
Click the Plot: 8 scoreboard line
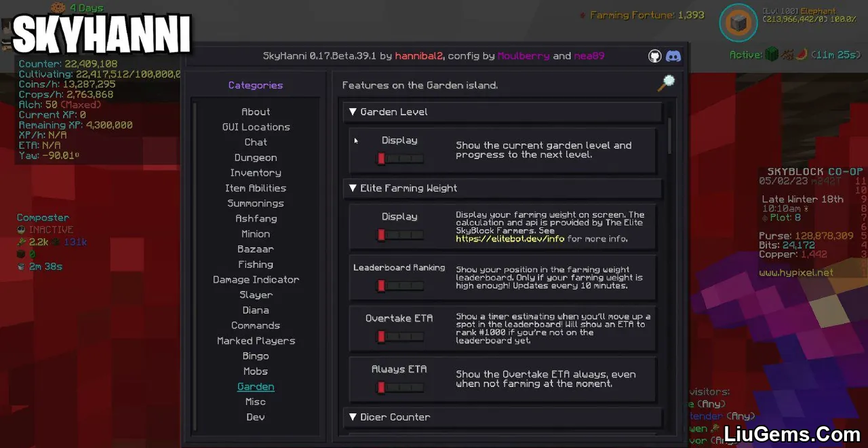[781, 218]
